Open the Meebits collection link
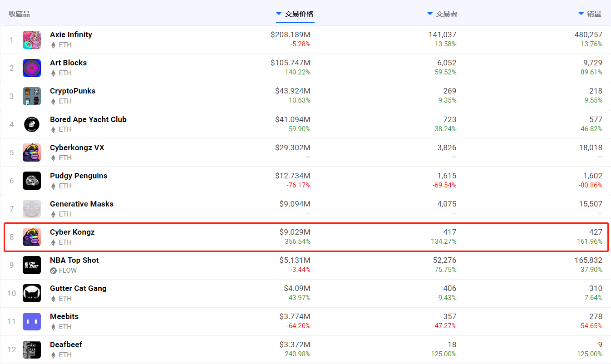This screenshot has width=611, height=364. pos(64,316)
